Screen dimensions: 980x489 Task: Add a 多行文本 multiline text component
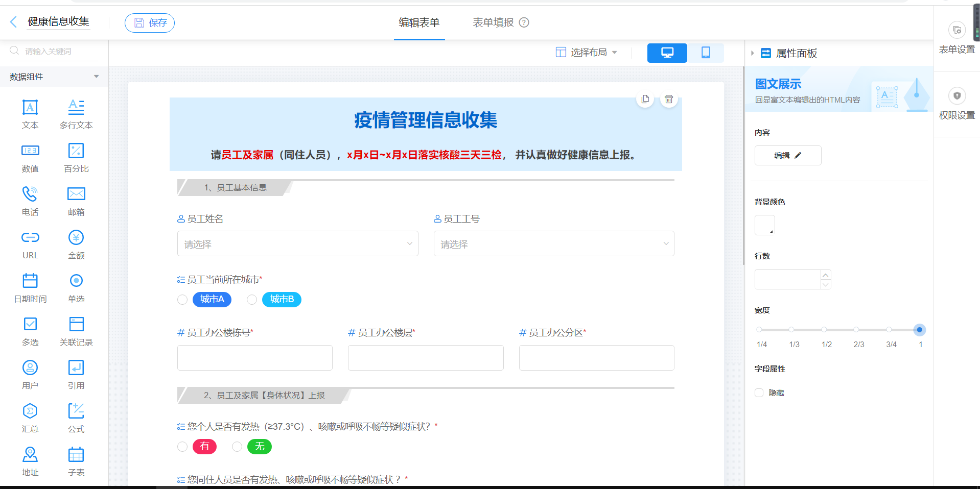(x=76, y=114)
